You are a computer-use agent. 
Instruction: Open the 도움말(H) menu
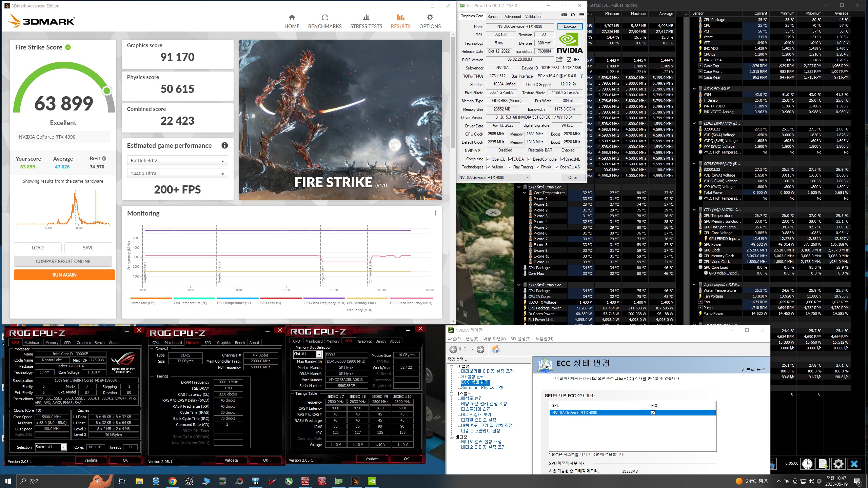click(544, 339)
